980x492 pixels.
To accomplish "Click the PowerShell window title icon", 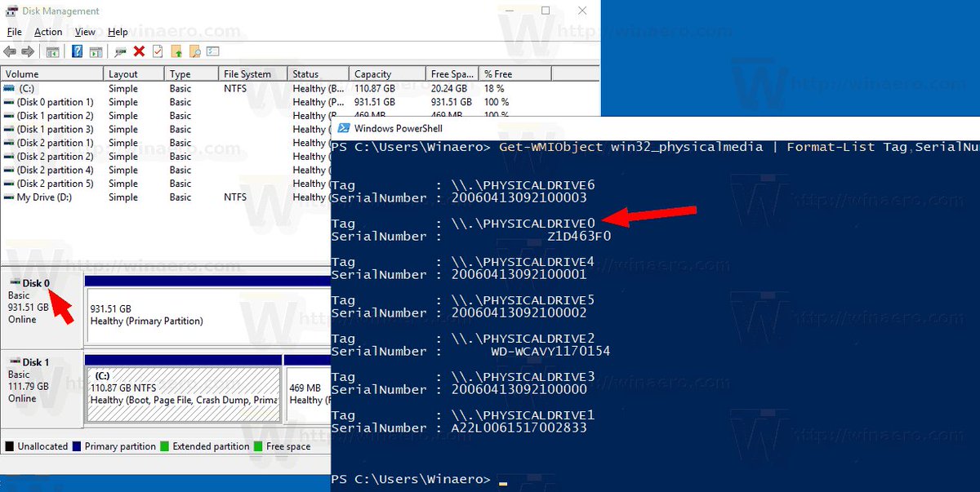I will [x=344, y=128].
